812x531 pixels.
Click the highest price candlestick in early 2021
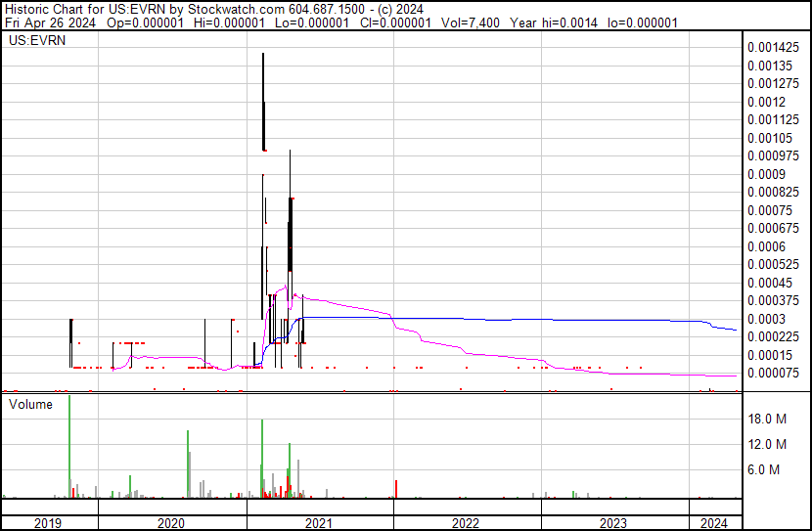click(x=263, y=102)
